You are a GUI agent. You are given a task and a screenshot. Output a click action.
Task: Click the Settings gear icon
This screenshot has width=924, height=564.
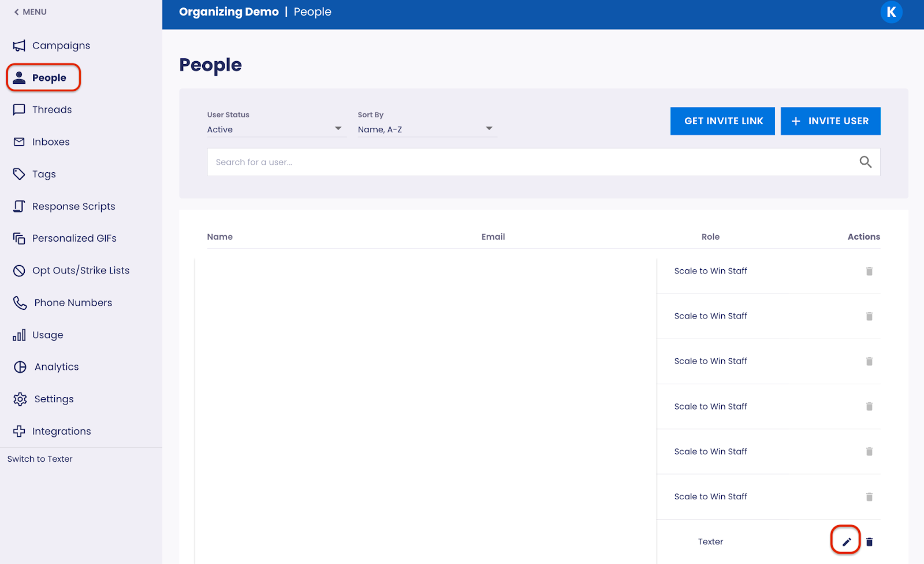[x=20, y=399]
